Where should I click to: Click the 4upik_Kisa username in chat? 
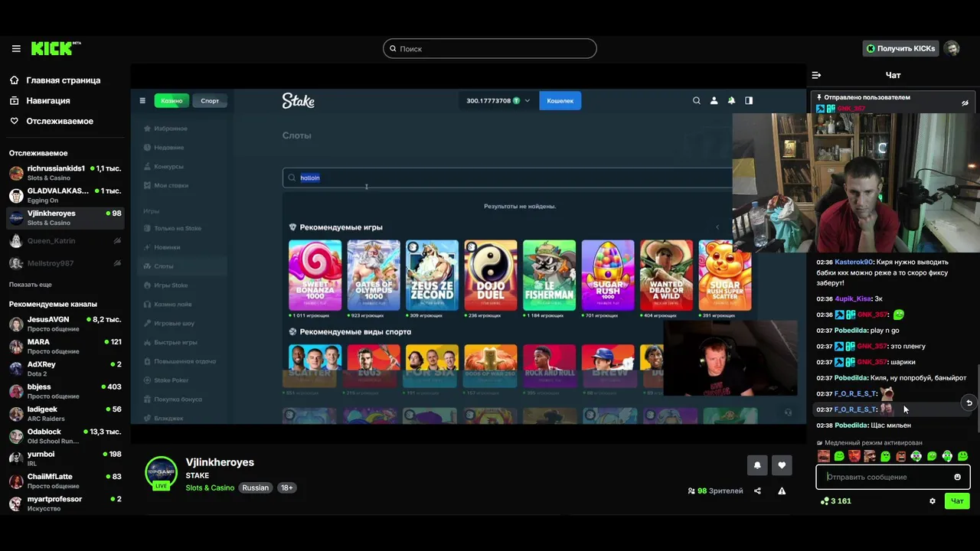click(x=853, y=299)
